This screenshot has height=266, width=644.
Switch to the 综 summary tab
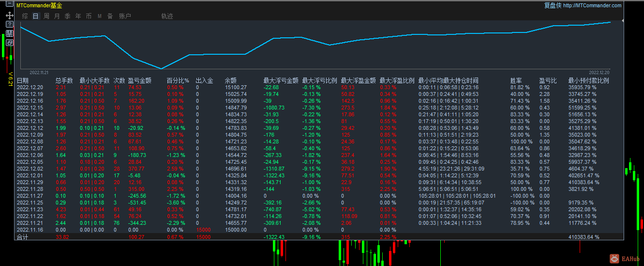pos(25,16)
